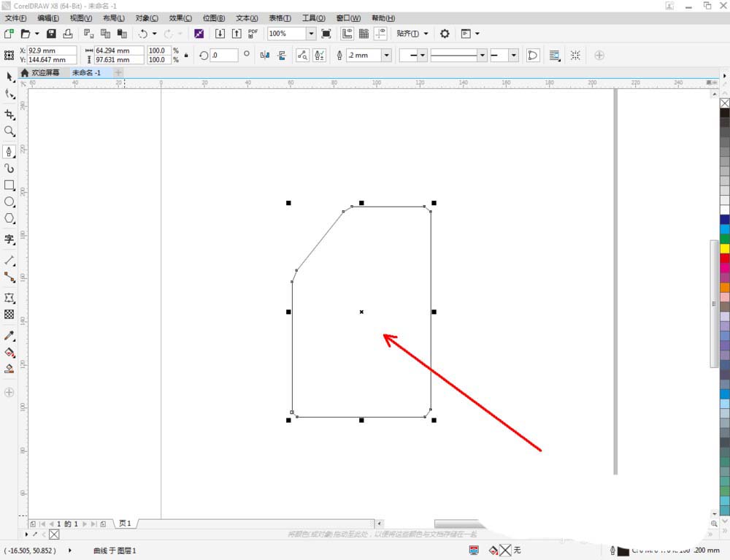
Task: Open the 效果(C) menu
Action: coord(180,18)
